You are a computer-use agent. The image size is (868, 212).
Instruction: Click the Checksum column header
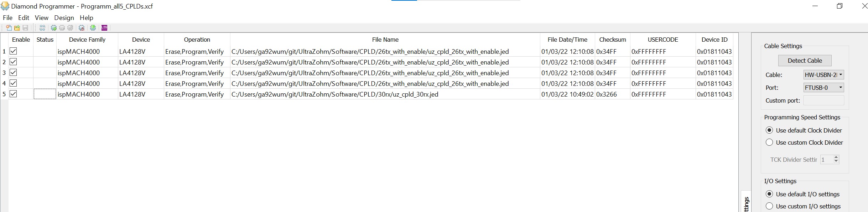[x=613, y=40]
